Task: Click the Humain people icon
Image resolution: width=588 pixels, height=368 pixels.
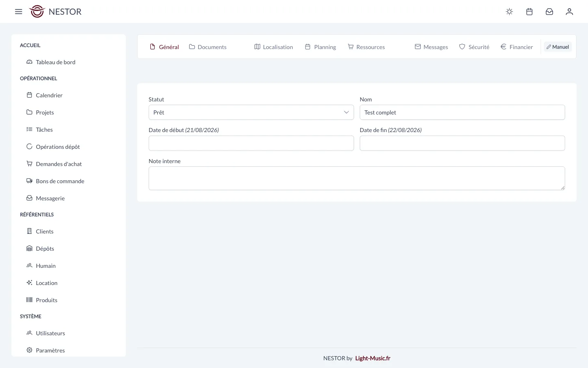Action: (29, 265)
